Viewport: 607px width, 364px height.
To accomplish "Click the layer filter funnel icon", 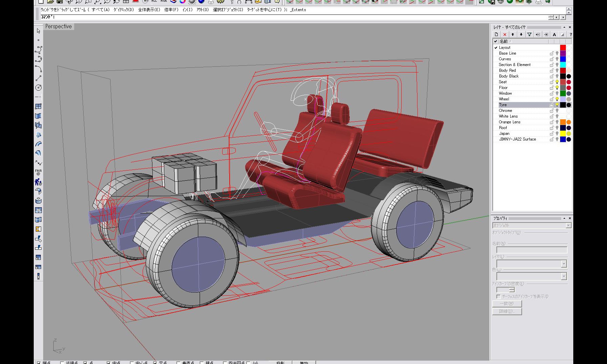I will 529,34.
